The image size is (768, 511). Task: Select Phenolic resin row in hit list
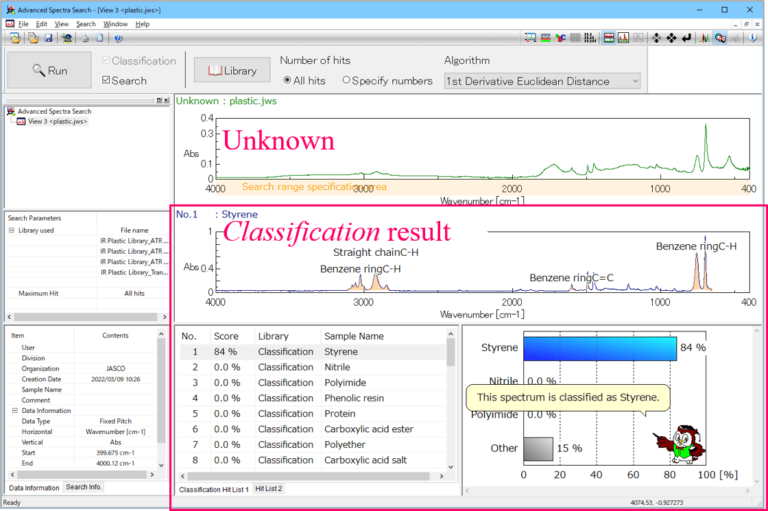(x=312, y=398)
